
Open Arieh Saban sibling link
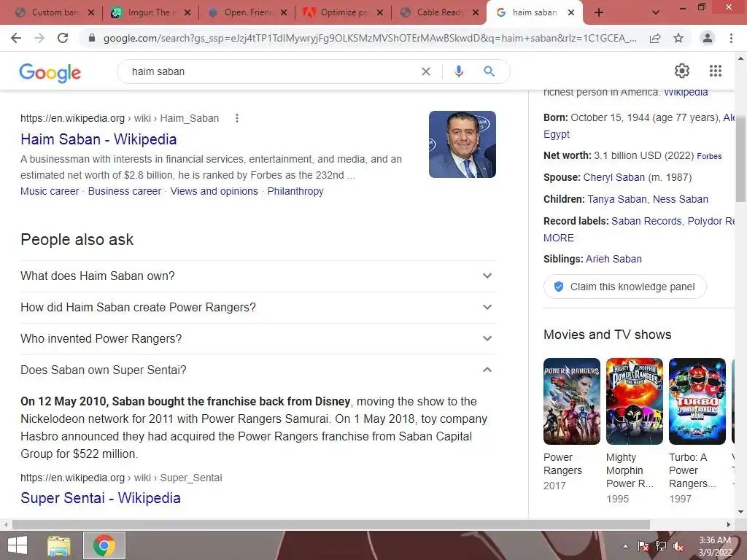tap(614, 259)
